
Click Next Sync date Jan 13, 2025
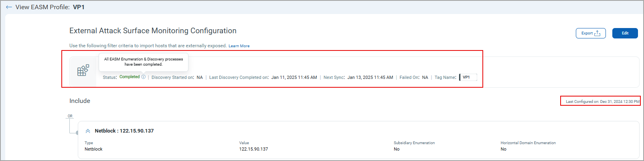[x=370, y=77]
